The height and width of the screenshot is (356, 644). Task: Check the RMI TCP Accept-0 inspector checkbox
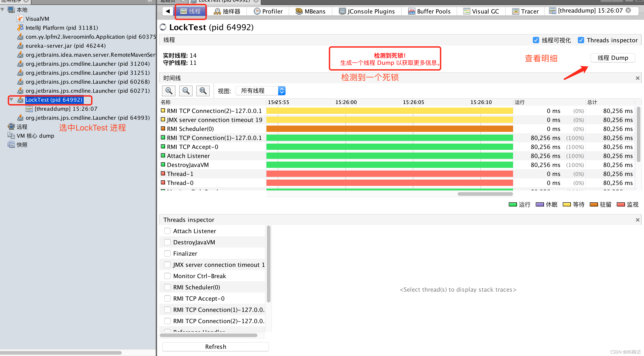tap(167, 298)
